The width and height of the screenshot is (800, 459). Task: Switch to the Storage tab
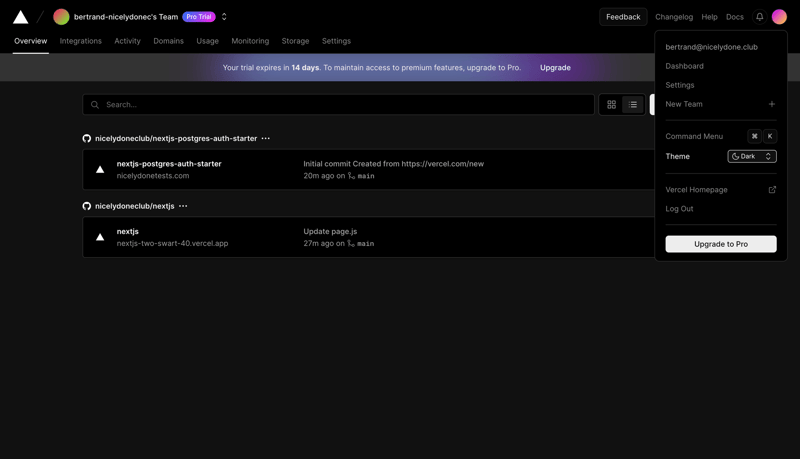click(x=295, y=41)
